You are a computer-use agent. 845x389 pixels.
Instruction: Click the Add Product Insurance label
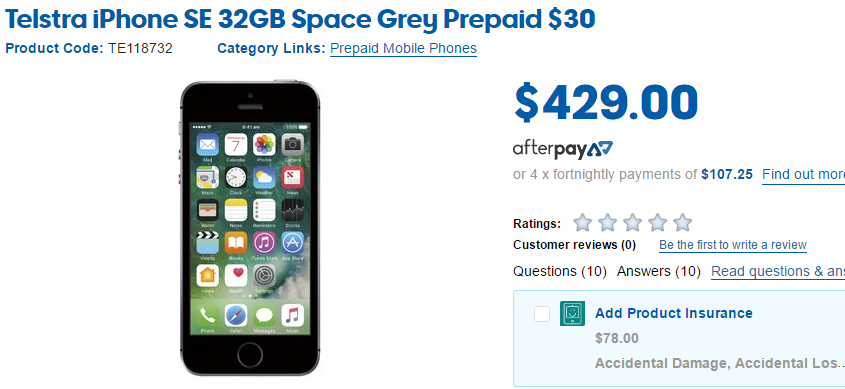point(674,313)
